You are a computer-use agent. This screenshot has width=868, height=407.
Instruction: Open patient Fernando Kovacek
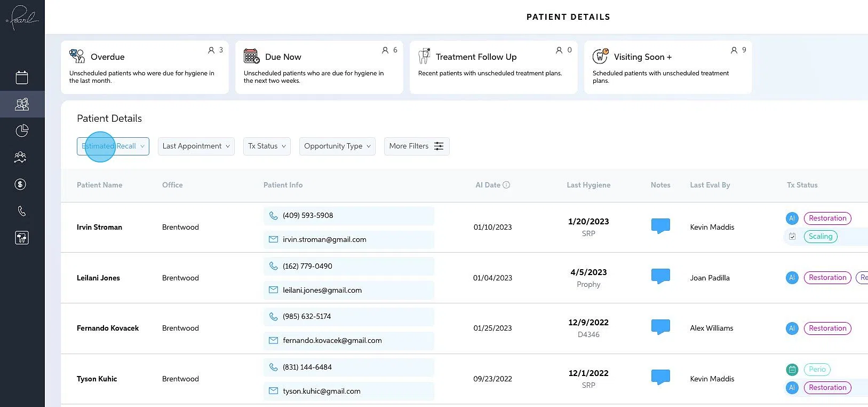coord(108,328)
